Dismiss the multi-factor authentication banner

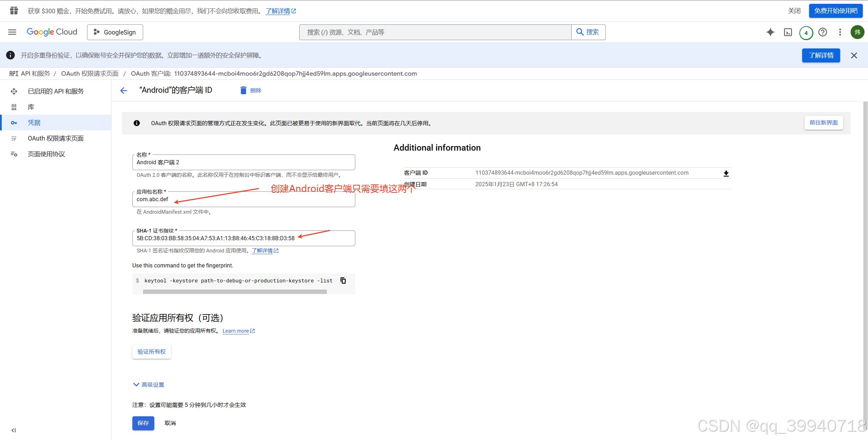point(854,55)
